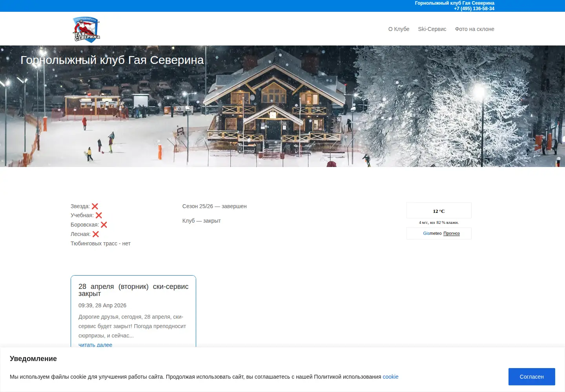
Task: Open the Фото на склоне menu item
Action: coord(474,29)
